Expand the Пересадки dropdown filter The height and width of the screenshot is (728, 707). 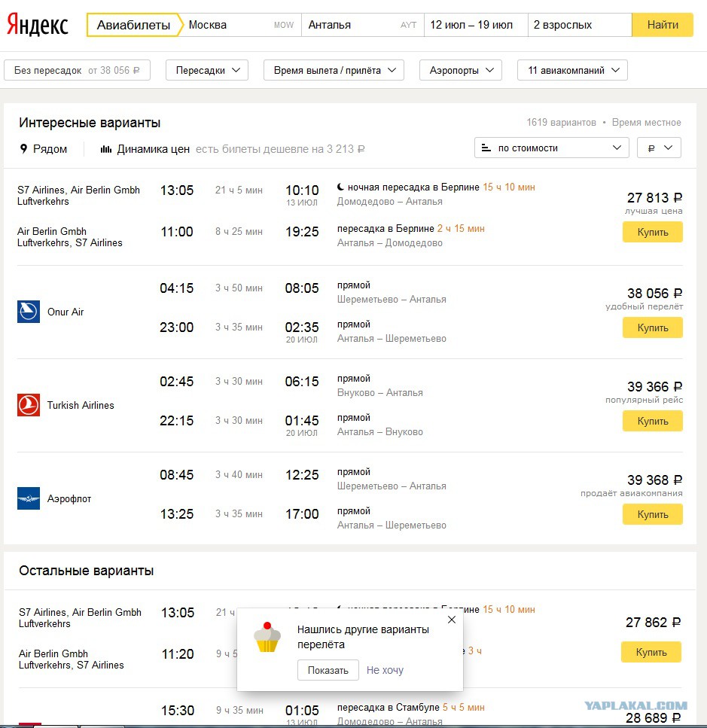(x=207, y=70)
